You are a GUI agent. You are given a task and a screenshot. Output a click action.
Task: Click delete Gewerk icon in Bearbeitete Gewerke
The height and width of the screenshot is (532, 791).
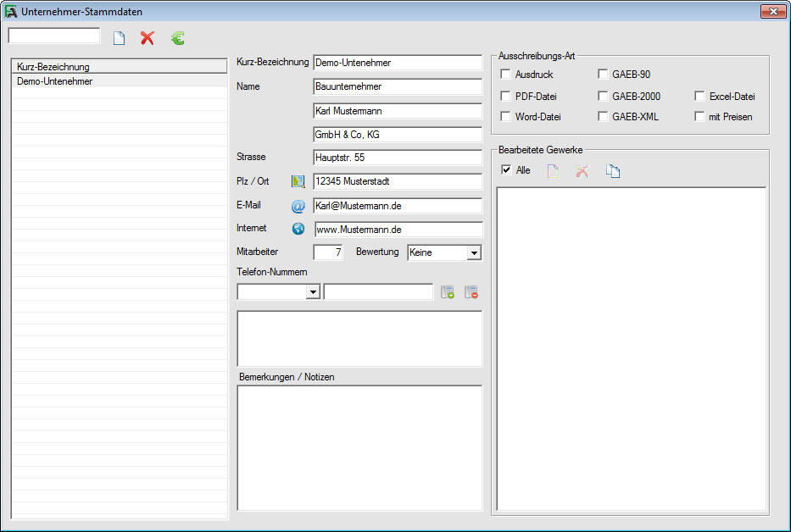(x=582, y=171)
